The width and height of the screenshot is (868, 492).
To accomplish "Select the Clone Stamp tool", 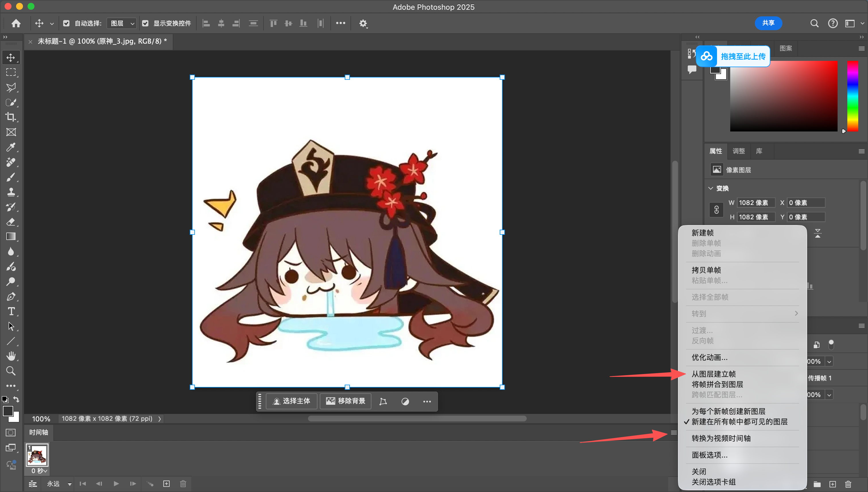I will tap(11, 192).
